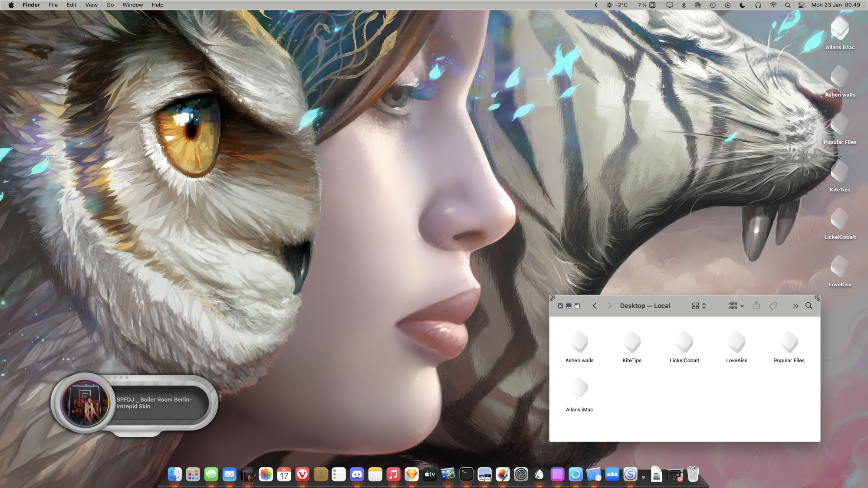Screen dimensions: 868x488
Task: Open Finder from the Dock
Action: [x=175, y=474]
